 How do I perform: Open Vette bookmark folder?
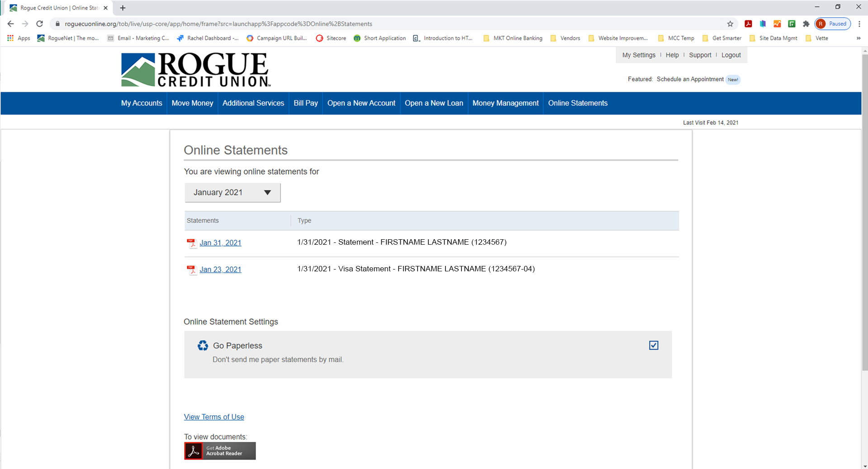click(x=817, y=38)
